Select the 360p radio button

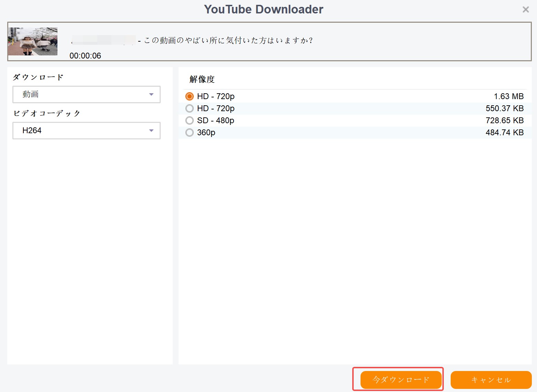pyautogui.click(x=190, y=133)
